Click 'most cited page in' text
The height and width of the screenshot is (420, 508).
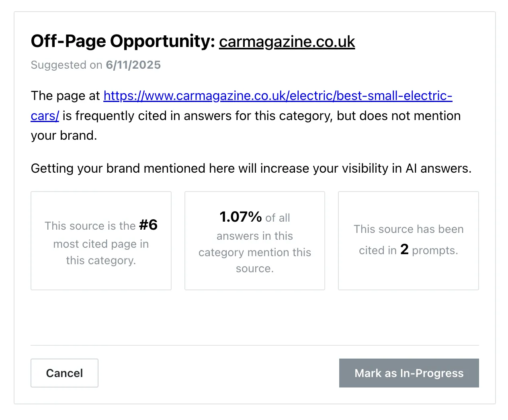(101, 244)
